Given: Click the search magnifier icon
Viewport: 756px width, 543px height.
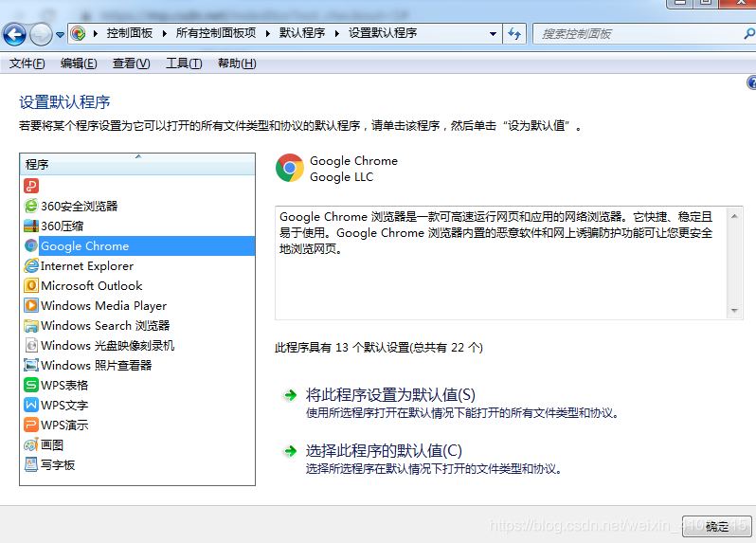Looking at the screenshot, I should pyautogui.click(x=749, y=34).
